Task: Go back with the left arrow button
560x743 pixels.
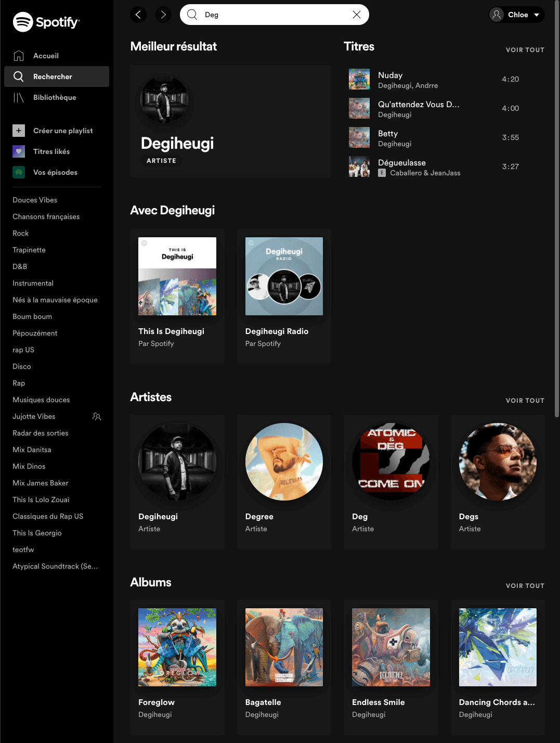Action: click(138, 15)
